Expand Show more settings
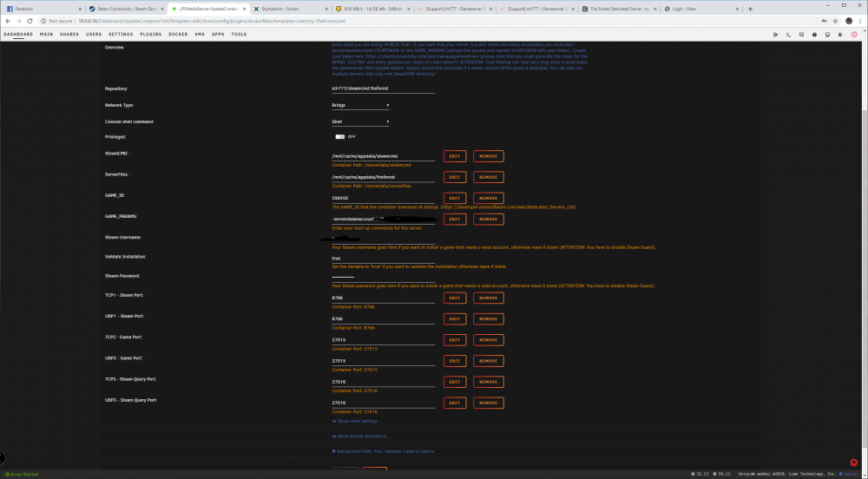This screenshot has width=868, height=479. [x=357, y=422]
